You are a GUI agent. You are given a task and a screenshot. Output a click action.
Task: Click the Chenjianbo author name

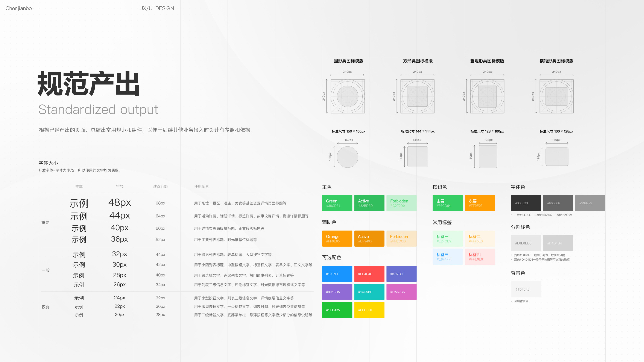pyautogui.click(x=18, y=8)
